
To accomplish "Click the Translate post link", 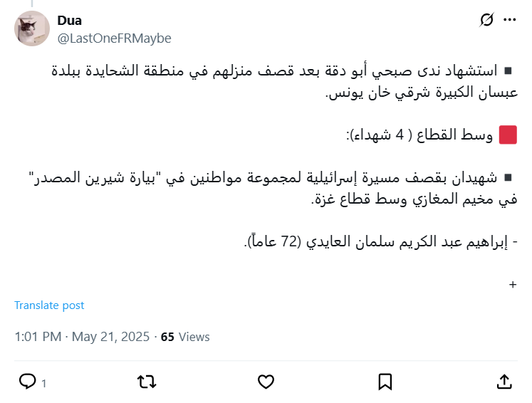I will (x=49, y=305).
